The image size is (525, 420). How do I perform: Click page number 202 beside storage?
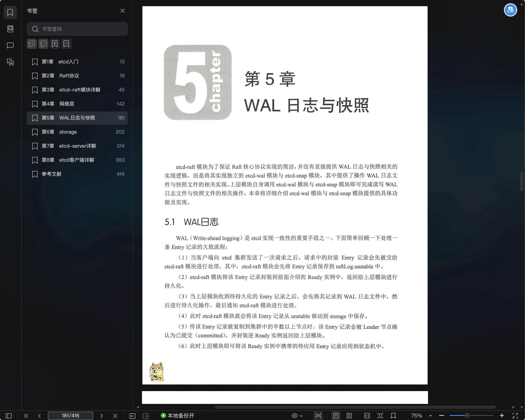coord(120,132)
